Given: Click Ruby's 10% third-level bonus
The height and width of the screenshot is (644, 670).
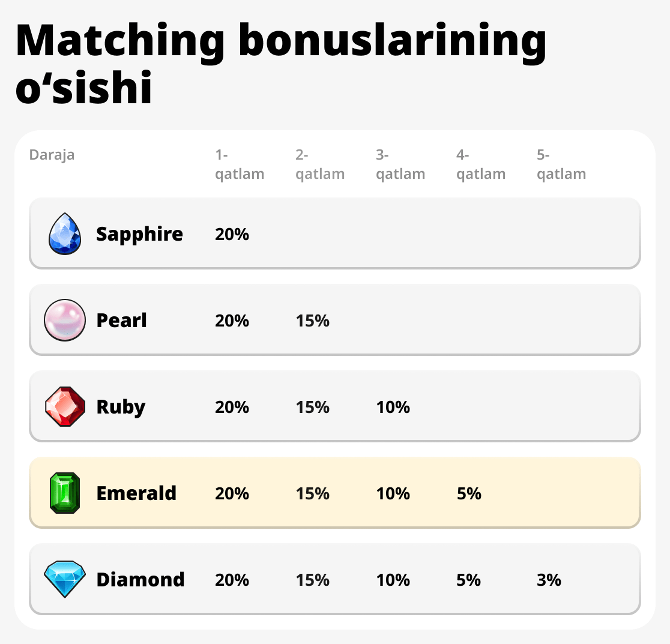Looking at the screenshot, I should tap(393, 407).
